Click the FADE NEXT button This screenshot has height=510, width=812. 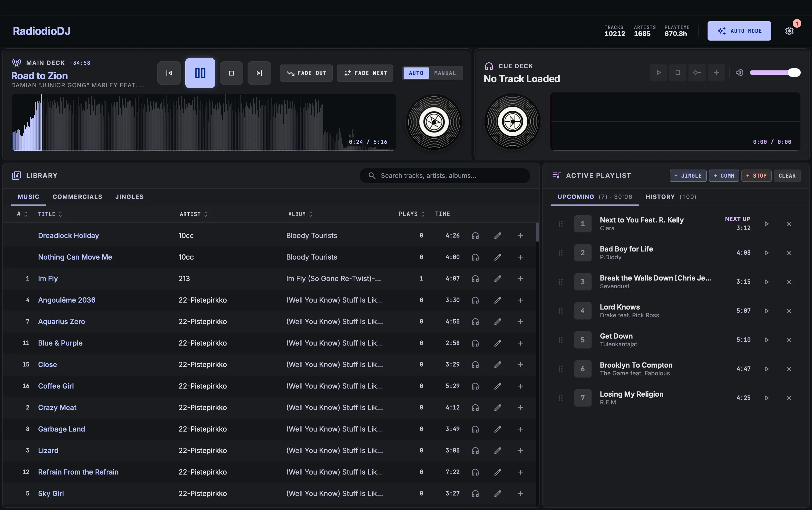[x=365, y=73]
